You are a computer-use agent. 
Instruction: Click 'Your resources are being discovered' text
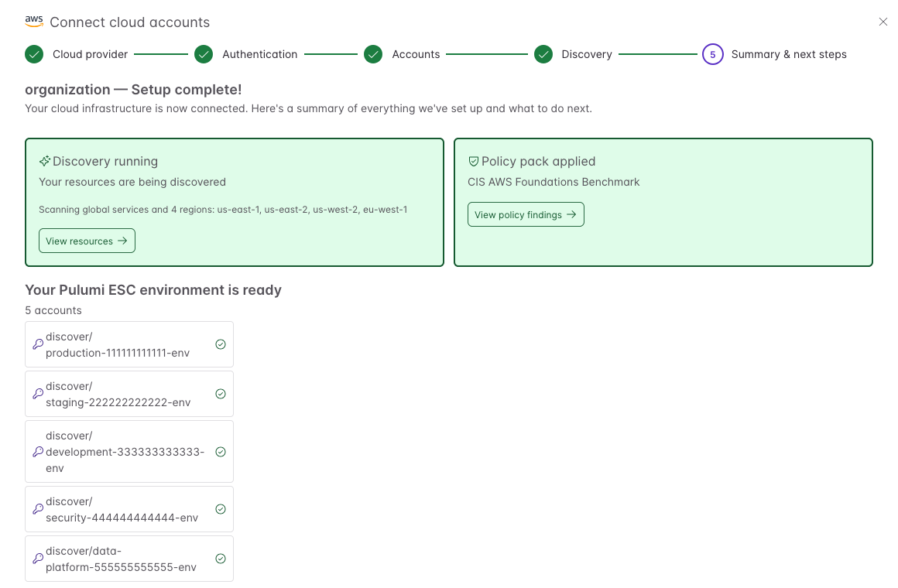[132, 182]
